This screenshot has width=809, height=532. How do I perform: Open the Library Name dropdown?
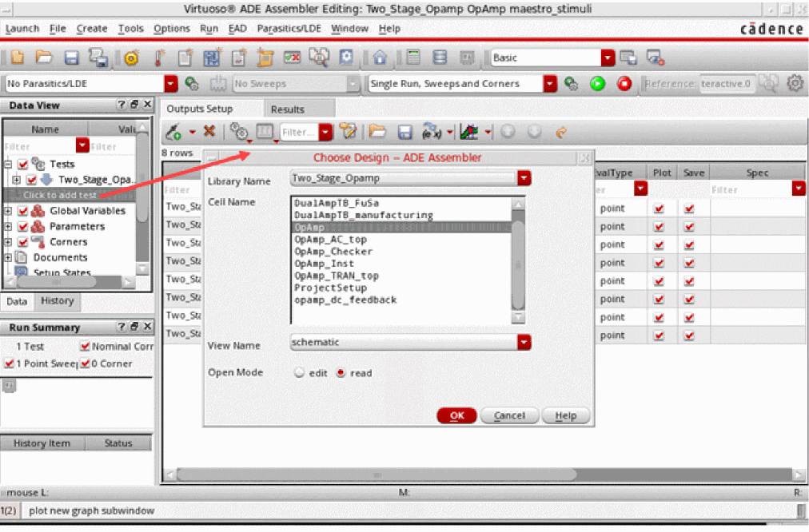click(x=524, y=178)
